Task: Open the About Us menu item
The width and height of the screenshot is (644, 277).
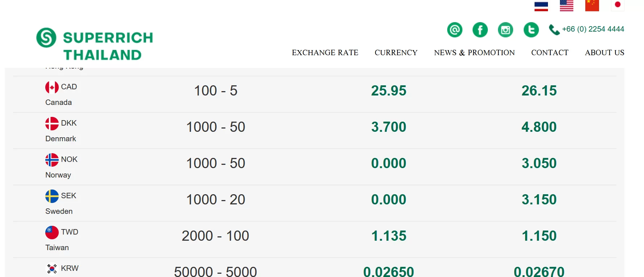Action: (x=604, y=53)
